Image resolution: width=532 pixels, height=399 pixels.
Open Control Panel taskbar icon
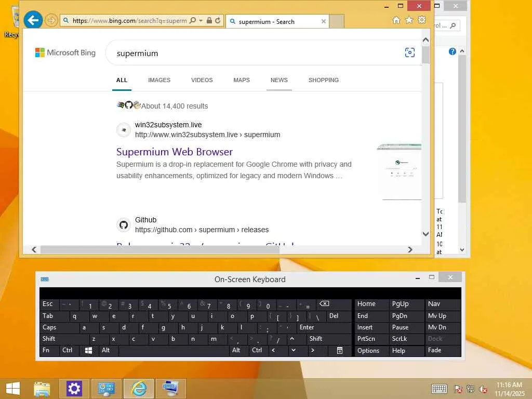106,389
